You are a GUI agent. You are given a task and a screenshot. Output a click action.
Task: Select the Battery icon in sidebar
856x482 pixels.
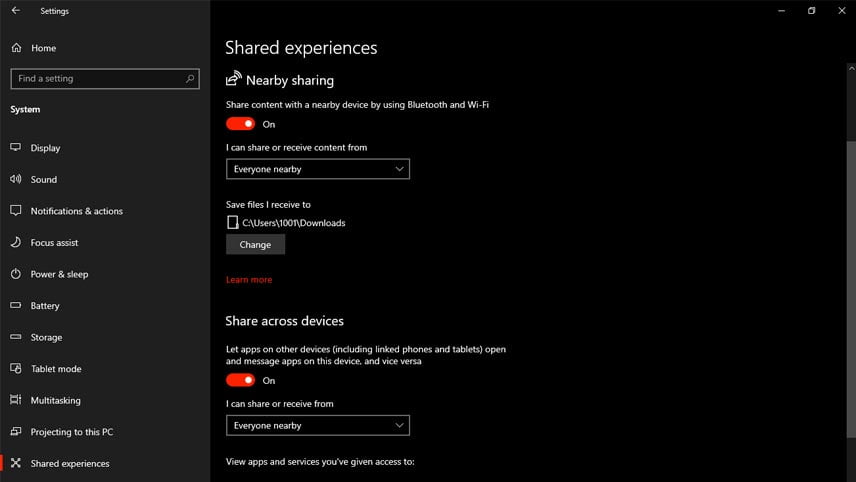[16, 306]
